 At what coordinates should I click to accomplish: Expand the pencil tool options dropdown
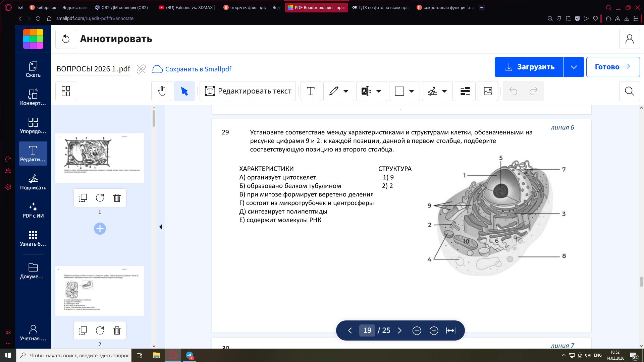coord(346,91)
